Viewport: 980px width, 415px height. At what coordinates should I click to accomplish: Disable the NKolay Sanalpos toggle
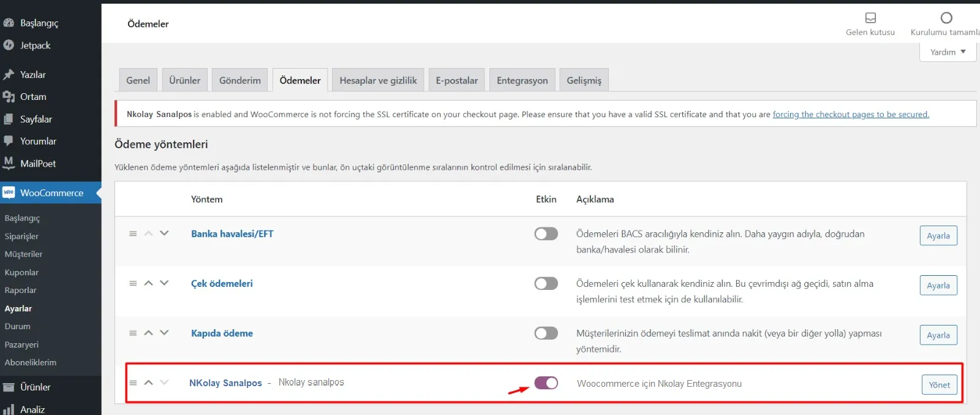click(x=546, y=383)
